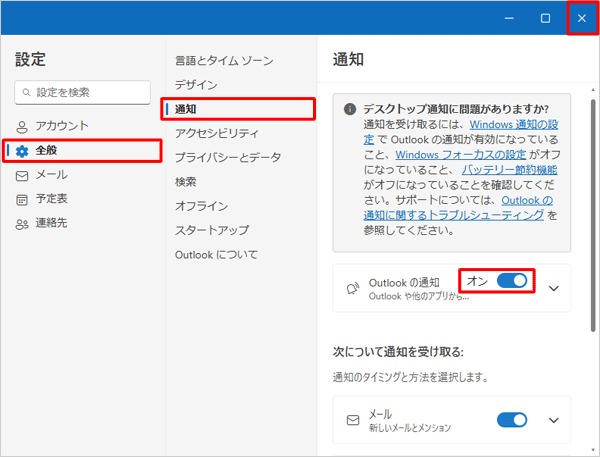
Task: Open the オフライン settings page
Action: click(202, 206)
